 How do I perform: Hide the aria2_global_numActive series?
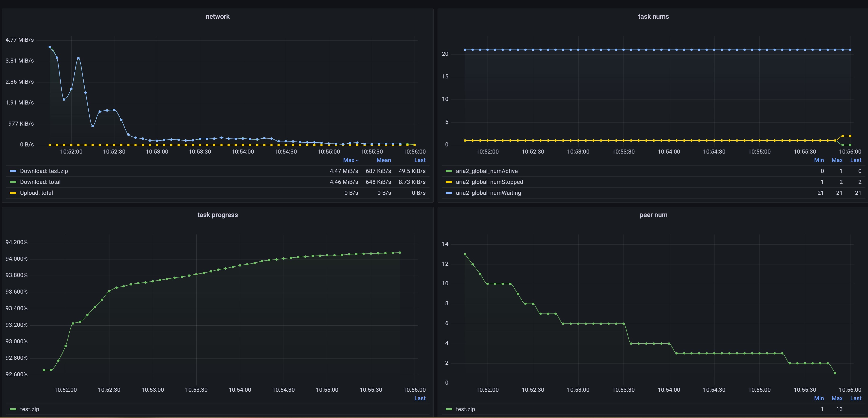[487, 171]
